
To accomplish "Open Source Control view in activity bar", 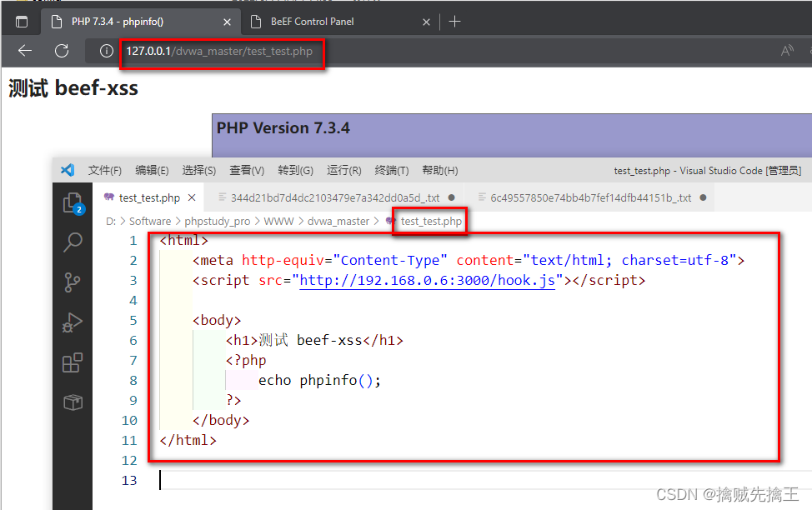I will tap(72, 282).
